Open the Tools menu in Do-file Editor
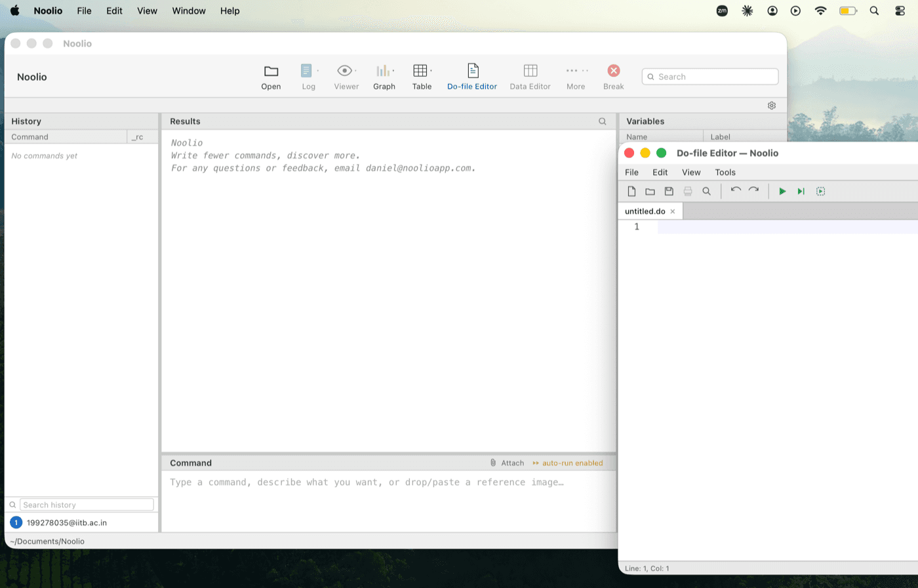The image size is (918, 588). pos(725,172)
